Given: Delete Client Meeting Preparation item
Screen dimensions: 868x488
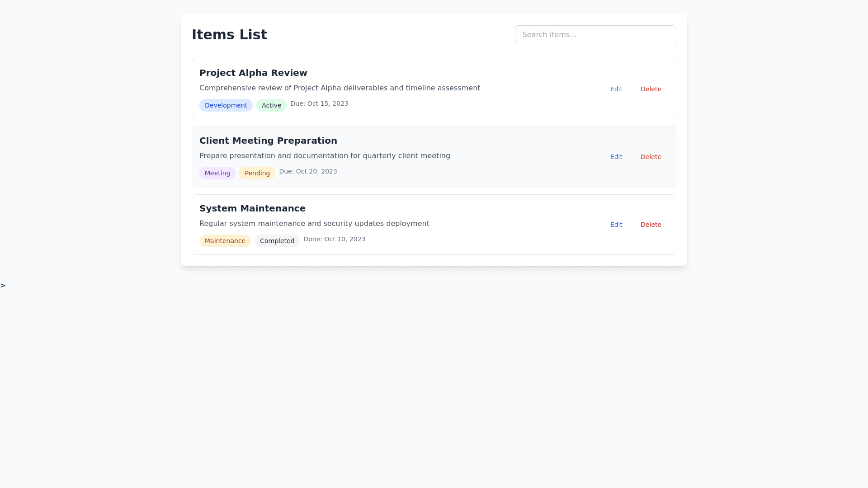Looking at the screenshot, I should [x=651, y=157].
